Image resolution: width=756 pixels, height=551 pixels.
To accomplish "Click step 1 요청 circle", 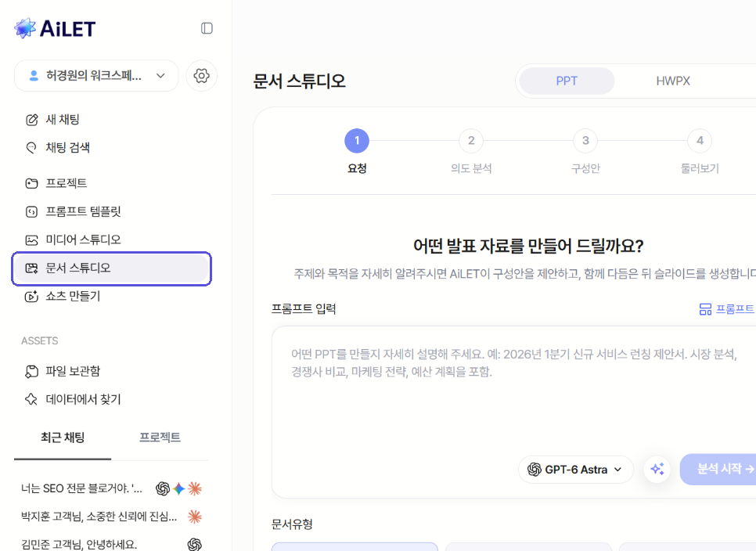I will pyautogui.click(x=357, y=141).
